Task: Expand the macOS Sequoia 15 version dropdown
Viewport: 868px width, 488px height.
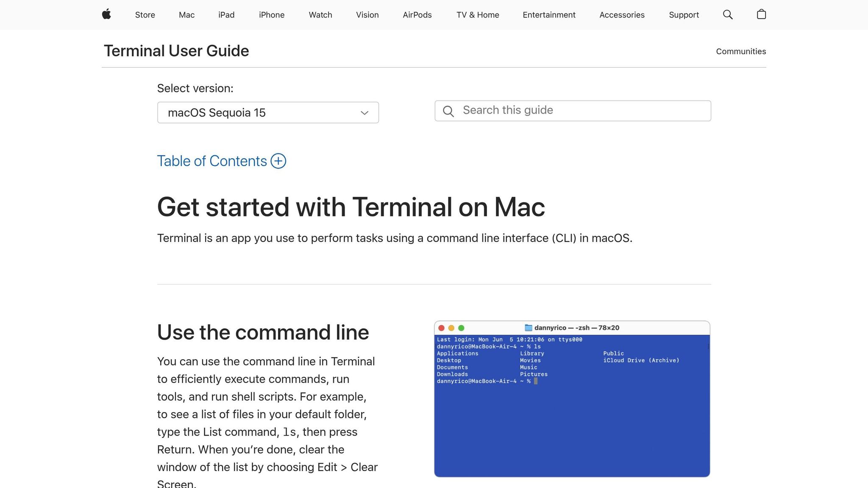Action: [268, 113]
